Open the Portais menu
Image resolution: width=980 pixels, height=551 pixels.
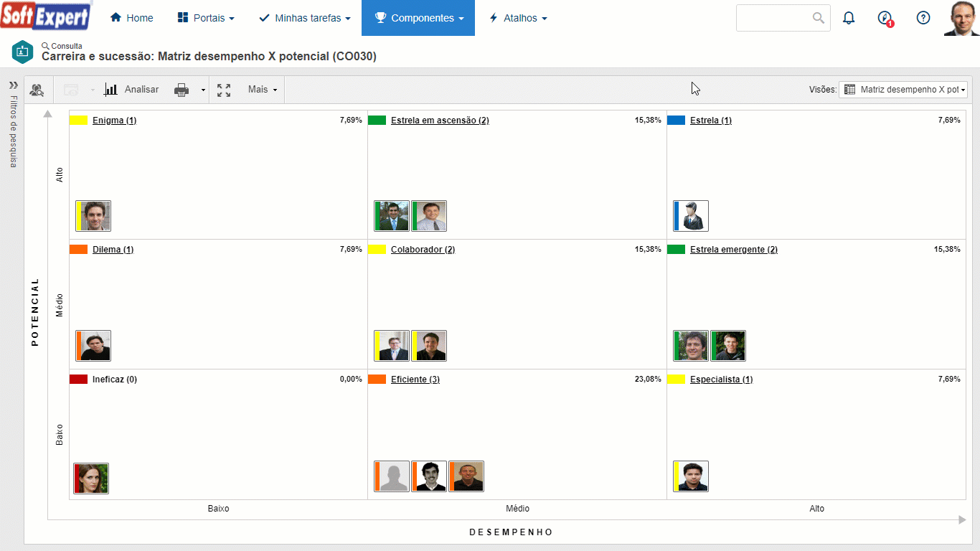206,18
